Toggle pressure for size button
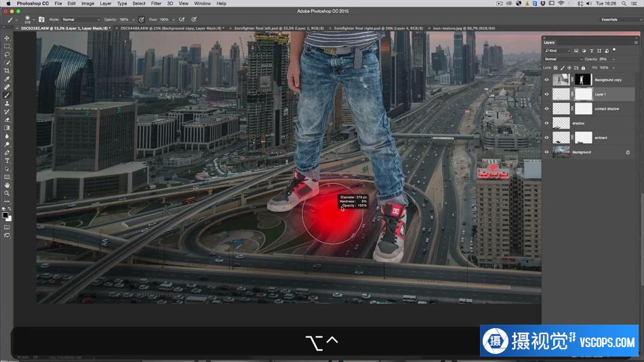 [194, 19]
